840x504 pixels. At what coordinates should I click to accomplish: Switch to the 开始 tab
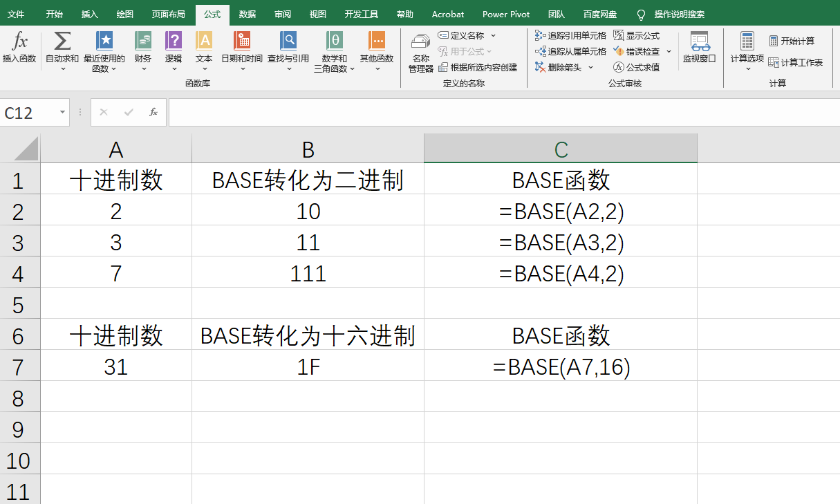pos(54,14)
